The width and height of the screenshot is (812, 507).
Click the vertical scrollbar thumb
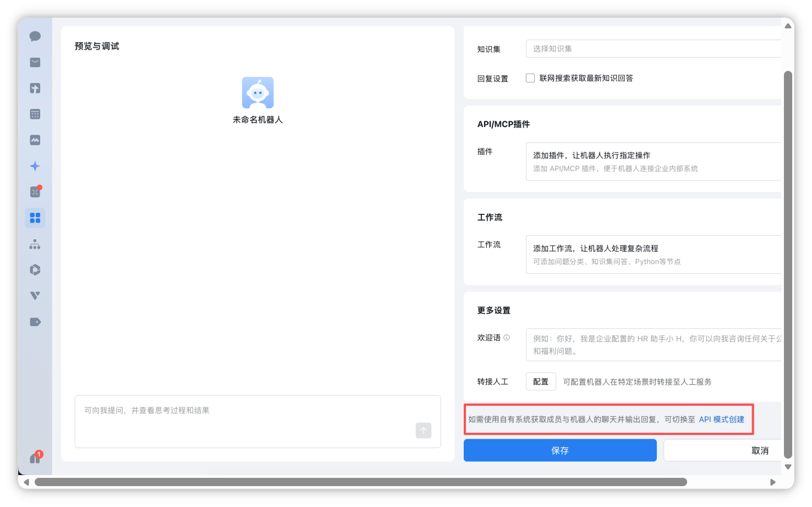788,264
